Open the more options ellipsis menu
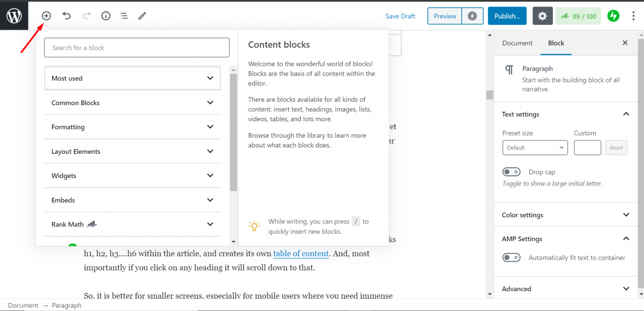This screenshot has width=644, height=311. [x=633, y=16]
